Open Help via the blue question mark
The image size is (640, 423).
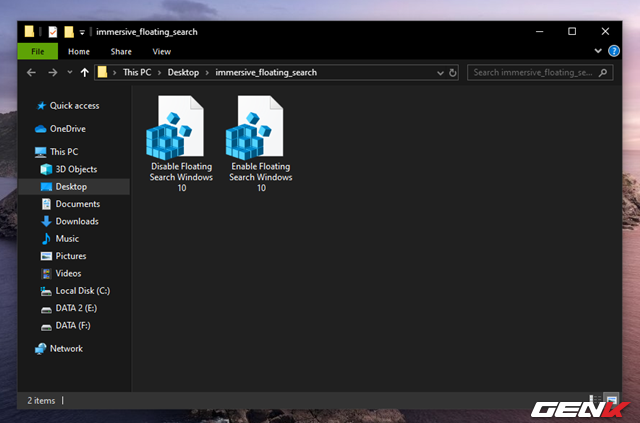coord(613,51)
